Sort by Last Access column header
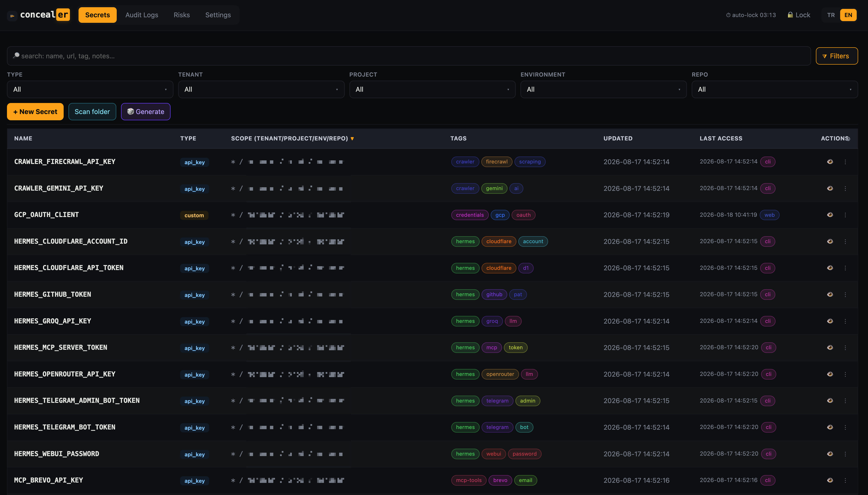Screen dimensions: 868x495 tap(721, 138)
